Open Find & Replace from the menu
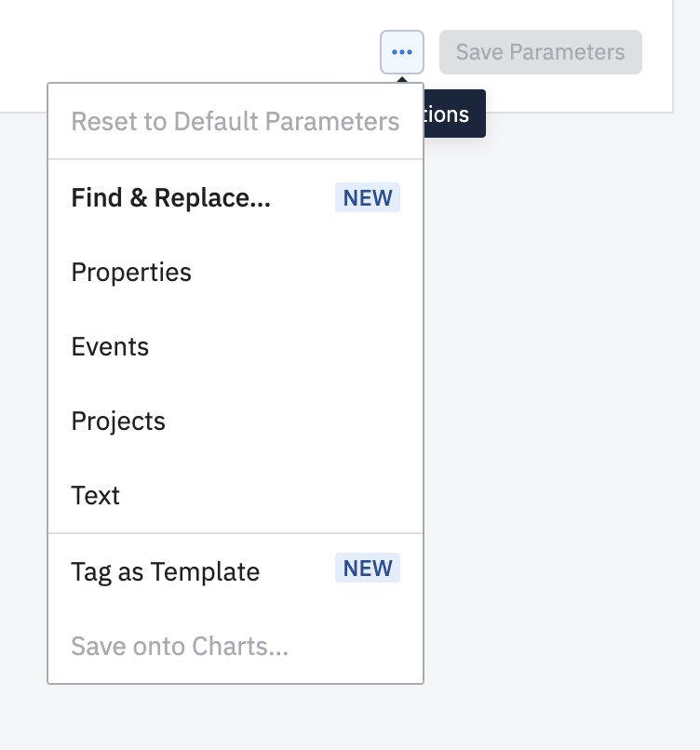This screenshot has width=700, height=750. [x=171, y=198]
